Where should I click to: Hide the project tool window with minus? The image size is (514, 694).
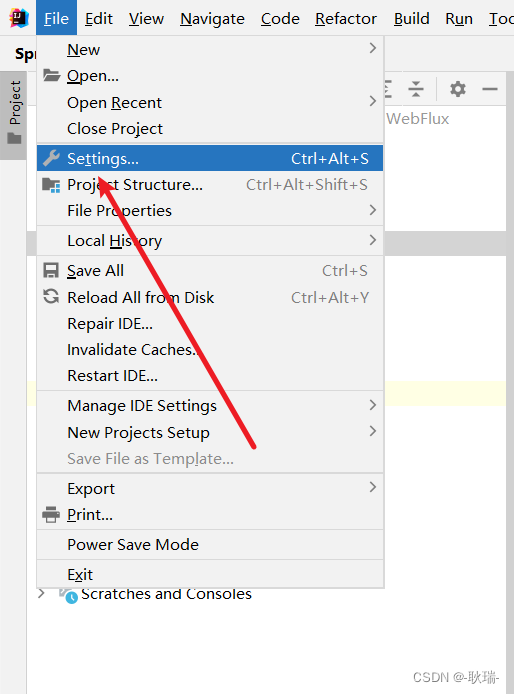tap(490, 89)
